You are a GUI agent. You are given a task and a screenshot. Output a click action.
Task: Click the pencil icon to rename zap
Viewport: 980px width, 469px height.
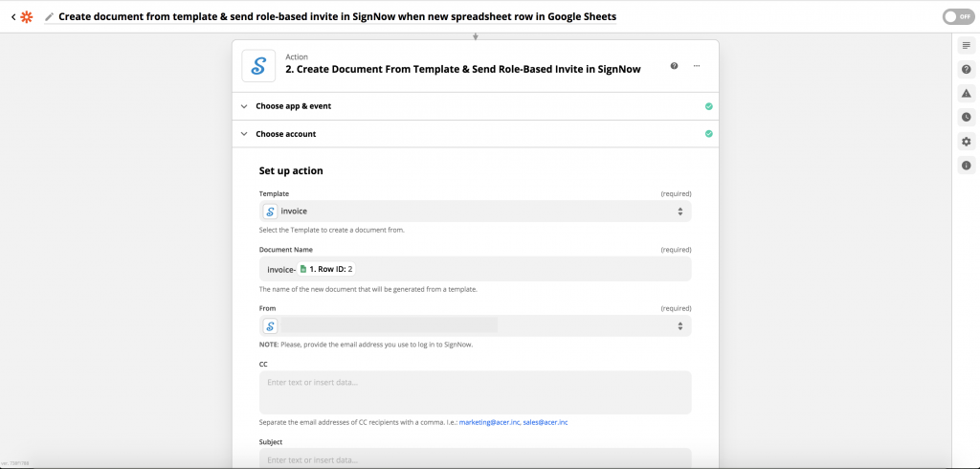click(49, 17)
